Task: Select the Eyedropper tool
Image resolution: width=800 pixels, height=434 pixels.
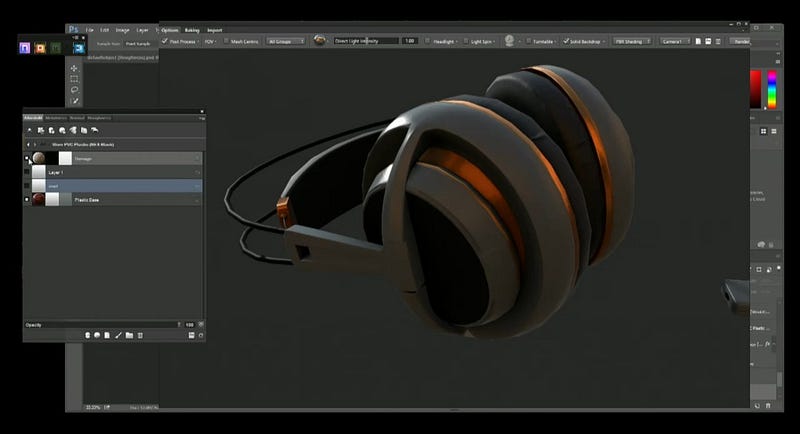Action: point(74,101)
